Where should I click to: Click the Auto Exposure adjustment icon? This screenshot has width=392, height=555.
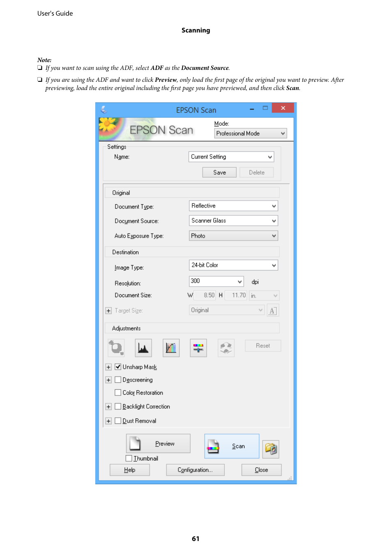116,347
